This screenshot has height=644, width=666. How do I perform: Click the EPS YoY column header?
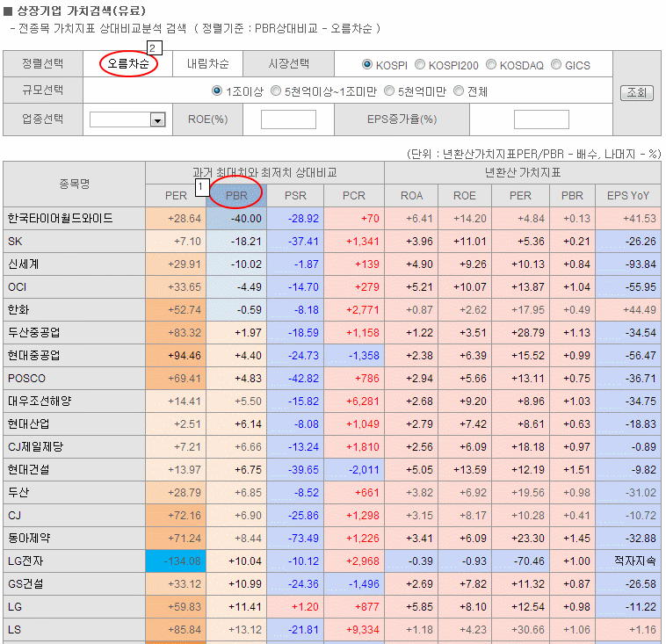628,195
